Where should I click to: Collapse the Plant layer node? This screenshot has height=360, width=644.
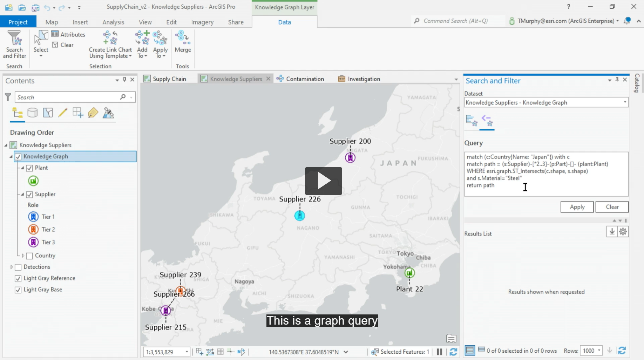22,168
